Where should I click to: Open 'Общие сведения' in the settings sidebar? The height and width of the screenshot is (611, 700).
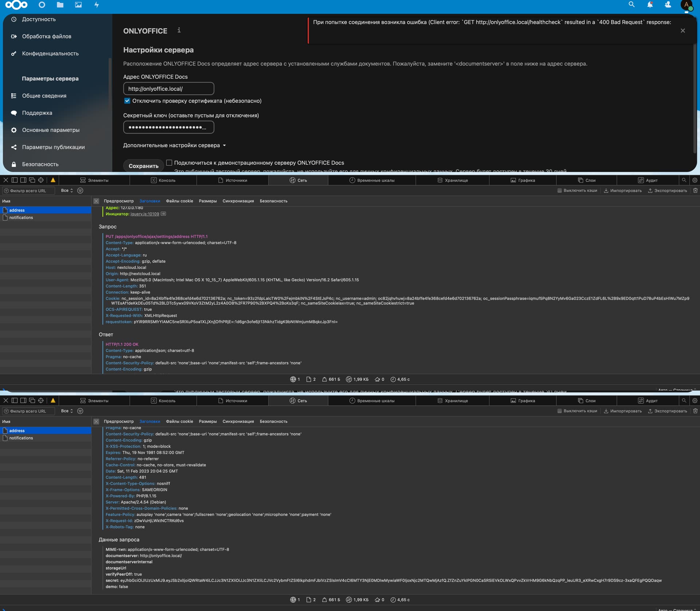point(44,96)
